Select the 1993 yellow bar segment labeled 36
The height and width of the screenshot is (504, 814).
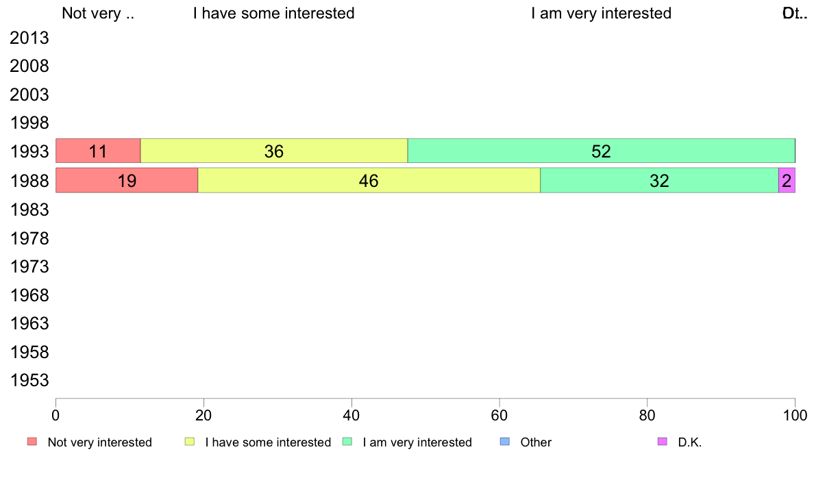[x=274, y=151]
